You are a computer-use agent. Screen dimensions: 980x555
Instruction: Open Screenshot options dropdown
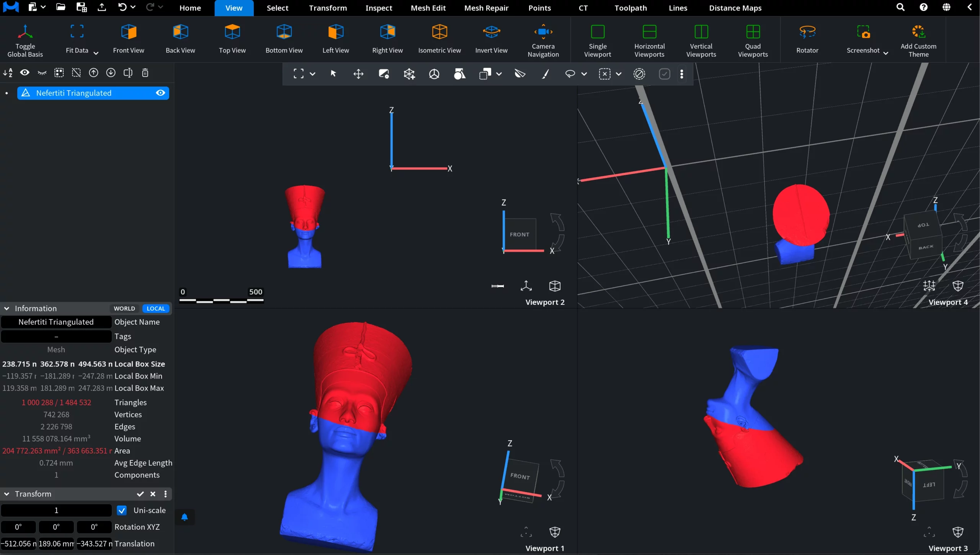click(885, 54)
